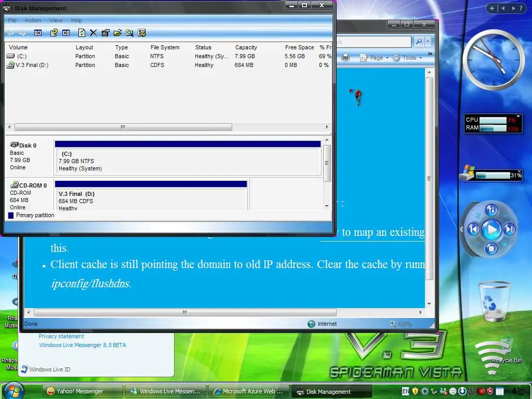532x399 pixels.
Task: Switch to Windows Live Messenger taskbar button
Action: pyautogui.click(x=165, y=391)
